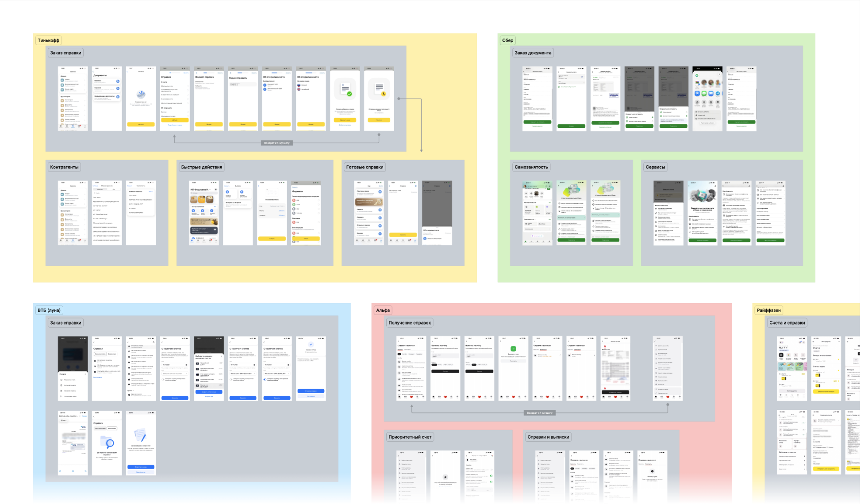Click the Приоритетный счет group label

(x=410, y=437)
